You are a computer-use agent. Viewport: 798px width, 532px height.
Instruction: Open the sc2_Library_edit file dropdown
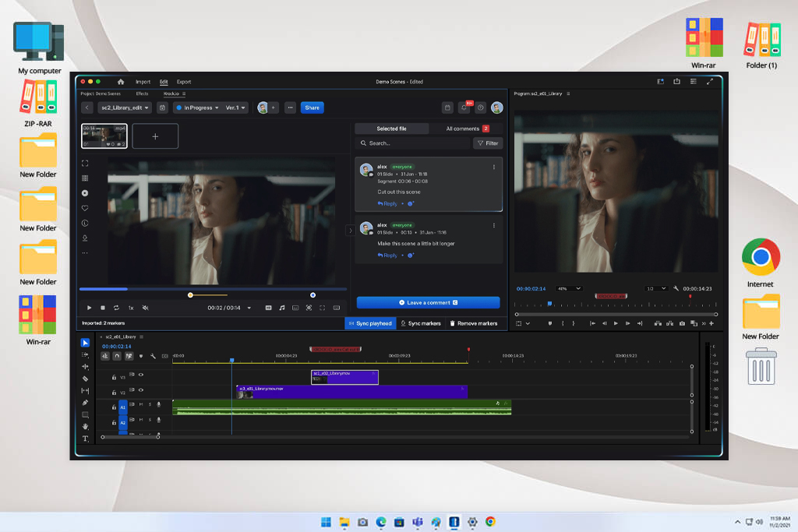pyautogui.click(x=125, y=107)
